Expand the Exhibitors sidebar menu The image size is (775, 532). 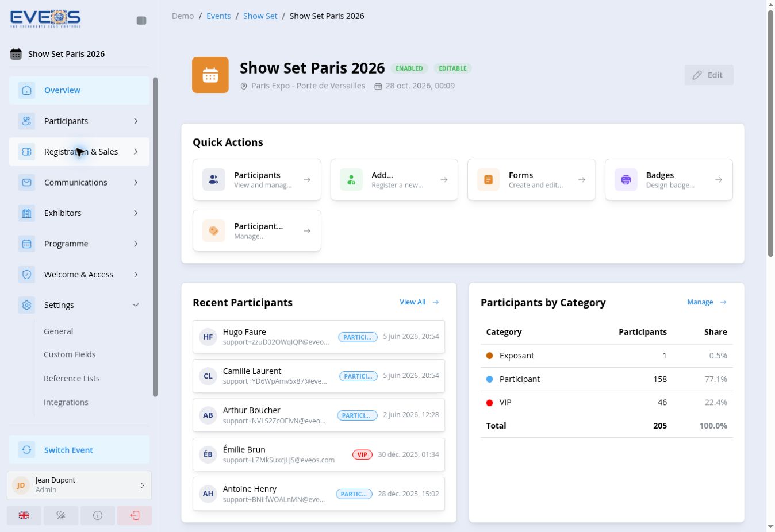coord(79,213)
